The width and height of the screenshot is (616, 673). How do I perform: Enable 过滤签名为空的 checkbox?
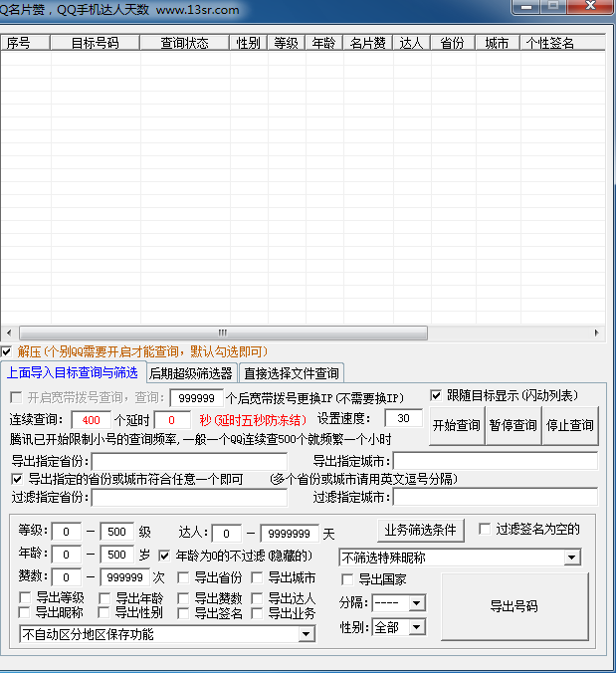coord(485,529)
